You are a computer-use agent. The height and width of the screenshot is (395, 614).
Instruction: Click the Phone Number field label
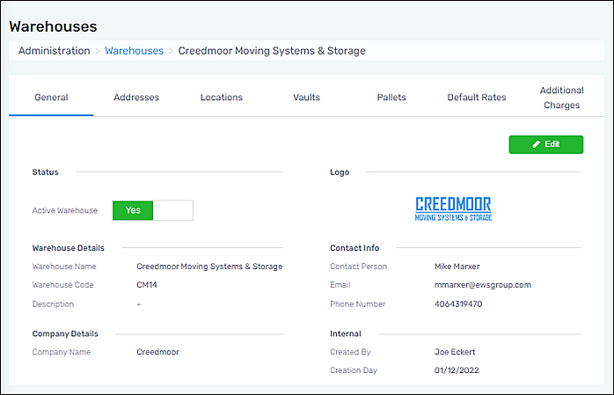pos(358,304)
